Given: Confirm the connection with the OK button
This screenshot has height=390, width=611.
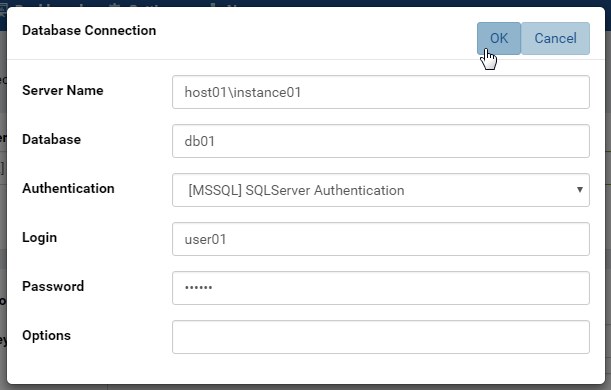Looking at the screenshot, I should (499, 38).
